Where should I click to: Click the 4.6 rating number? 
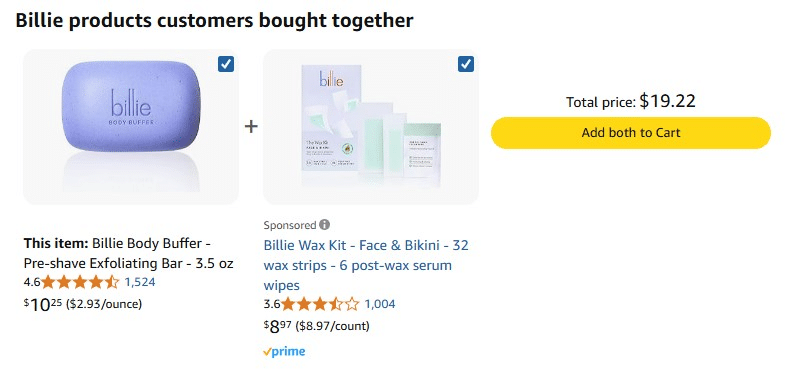tap(32, 282)
